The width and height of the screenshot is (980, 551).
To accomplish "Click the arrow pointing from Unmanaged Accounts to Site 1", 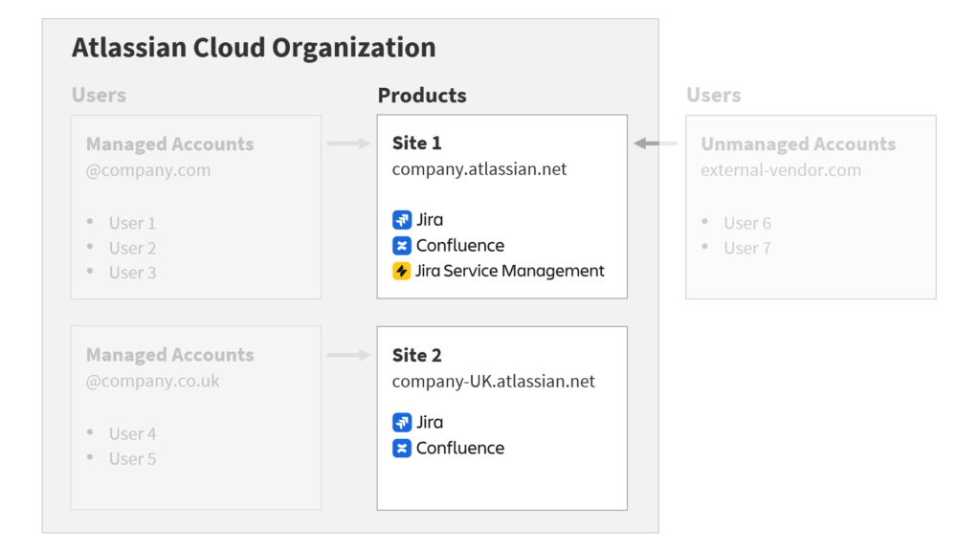I will tap(655, 143).
